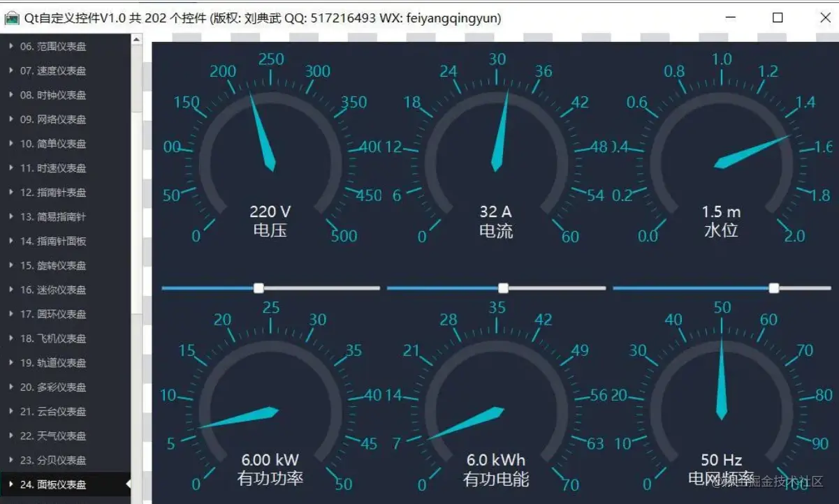Select 09. 网络仪表盘 entry
Image resolution: width=839 pixels, height=504 pixels.
[x=66, y=119]
